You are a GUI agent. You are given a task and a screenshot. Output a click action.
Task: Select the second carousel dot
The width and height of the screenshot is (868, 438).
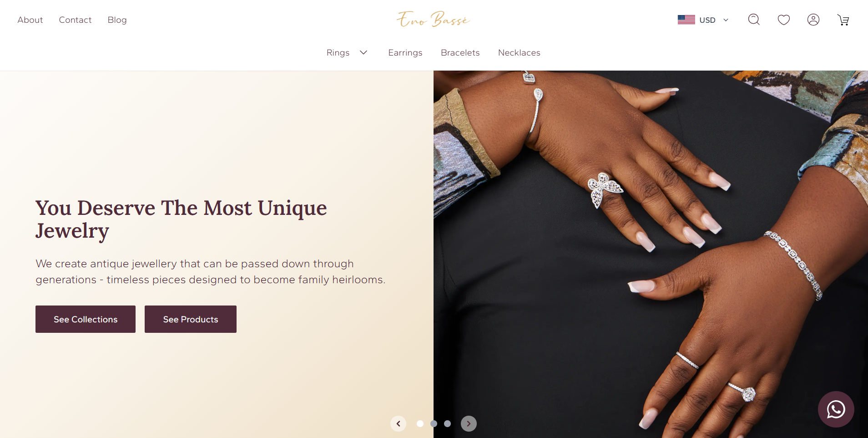click(434, 423)
